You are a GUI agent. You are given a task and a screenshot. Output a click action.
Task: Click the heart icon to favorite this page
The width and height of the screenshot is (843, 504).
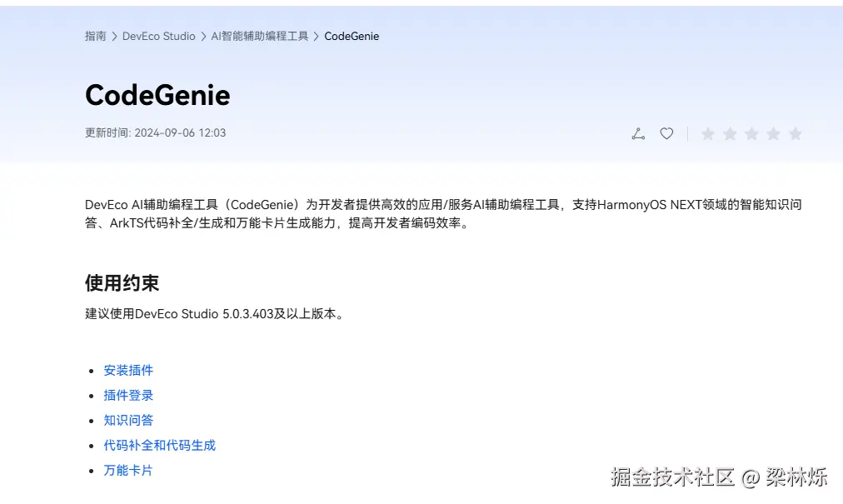pyautogui.click(x=666, y=133)
